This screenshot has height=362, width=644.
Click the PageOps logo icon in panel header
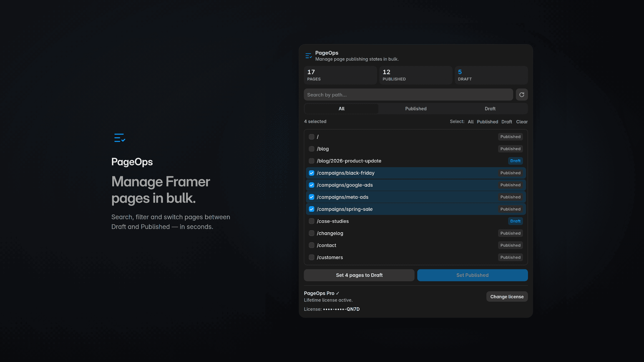click(x=308, y=56)
